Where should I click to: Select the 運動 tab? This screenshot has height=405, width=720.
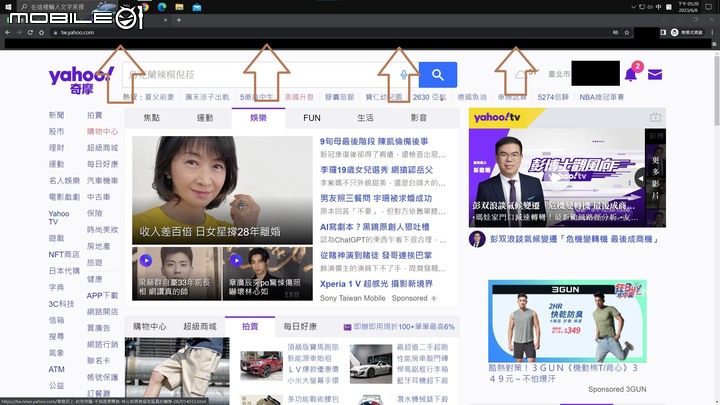205,118
